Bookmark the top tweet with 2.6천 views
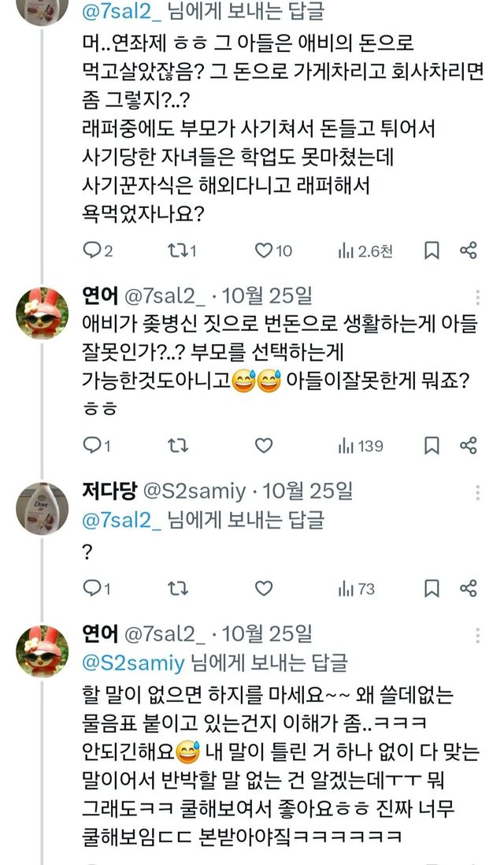This screenshot has width=504, height=865. pos(432,251)
